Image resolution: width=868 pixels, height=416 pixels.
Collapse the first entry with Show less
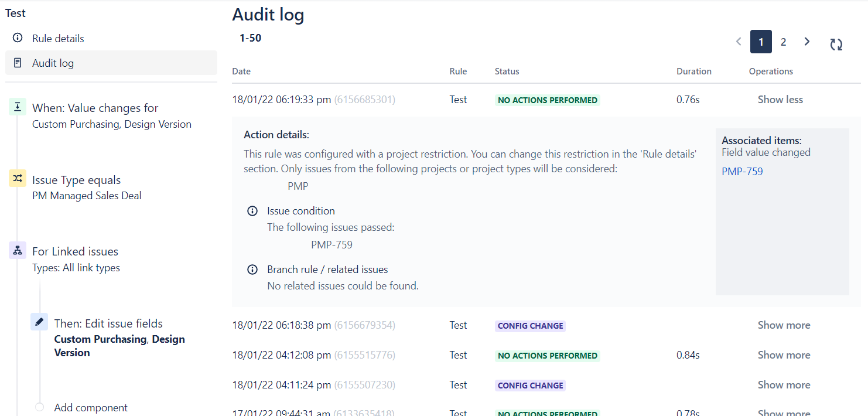tap(780, 100)
